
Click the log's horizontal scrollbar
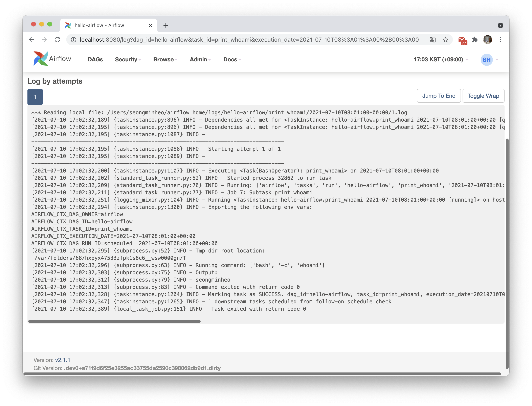click(114, 321)
